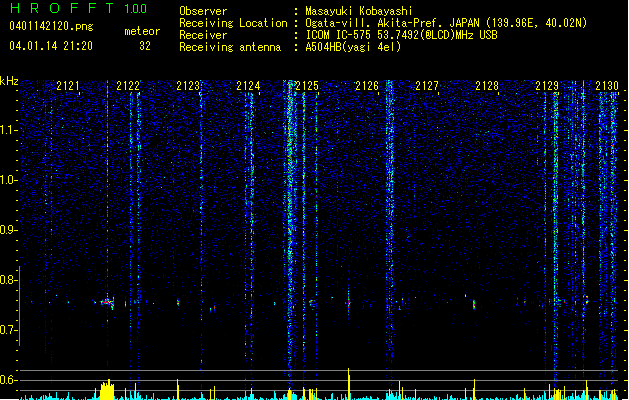Click the Observer label

point(203,11)
